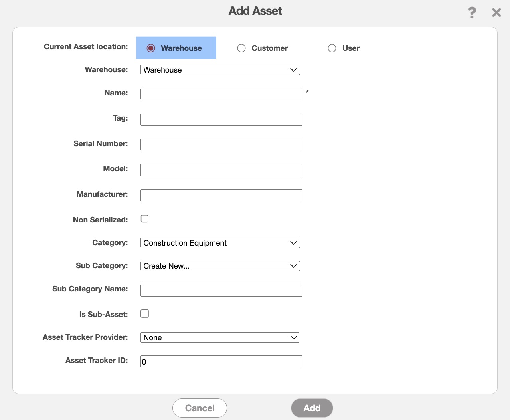Close the Add Asset dialog

pyautogui.click(x=496, y=12)
